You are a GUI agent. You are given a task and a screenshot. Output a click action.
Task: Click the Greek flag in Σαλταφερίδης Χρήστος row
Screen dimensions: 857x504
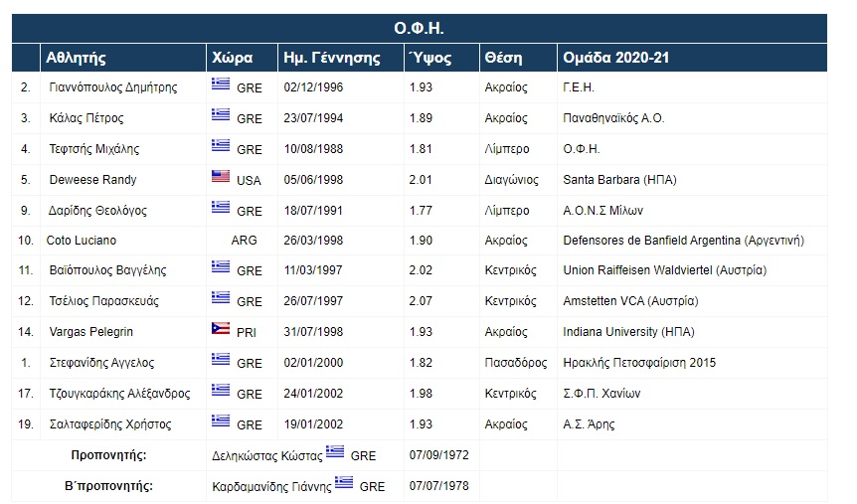221,421
